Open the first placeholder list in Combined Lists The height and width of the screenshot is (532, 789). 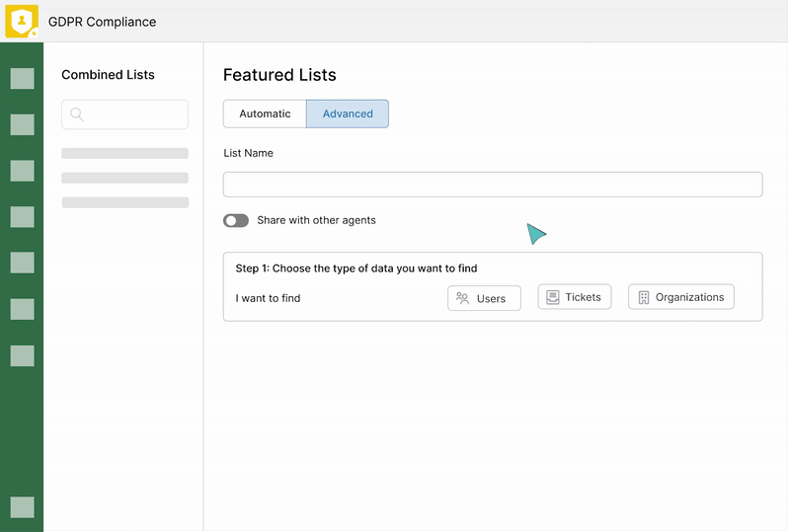point(124,153)
